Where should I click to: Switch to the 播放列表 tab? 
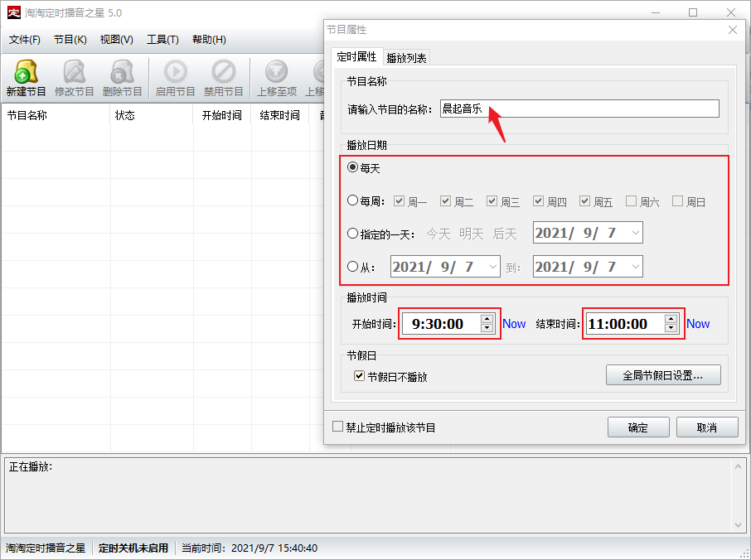click(x=406, y=58)
